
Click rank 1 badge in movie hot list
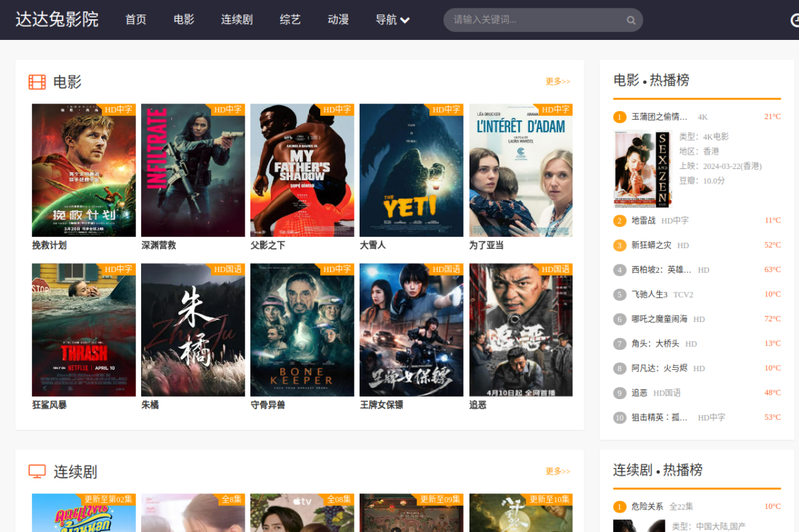click(x=619, y=117)
